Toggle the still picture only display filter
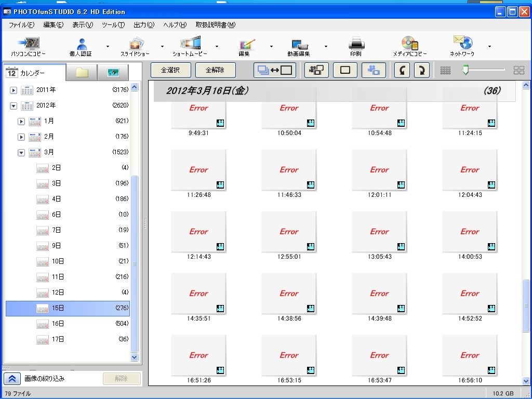Screen dimensions: 532x399 345,70
